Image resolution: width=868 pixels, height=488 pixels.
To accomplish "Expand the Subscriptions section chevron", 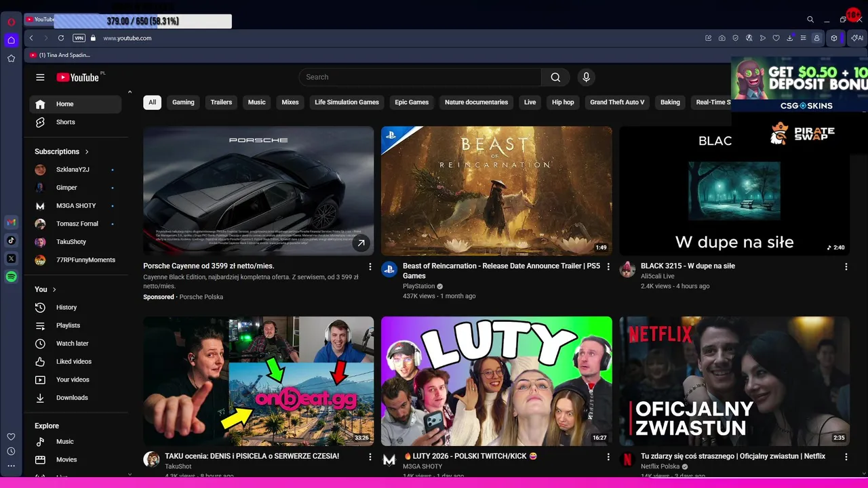I will (87, 152).
